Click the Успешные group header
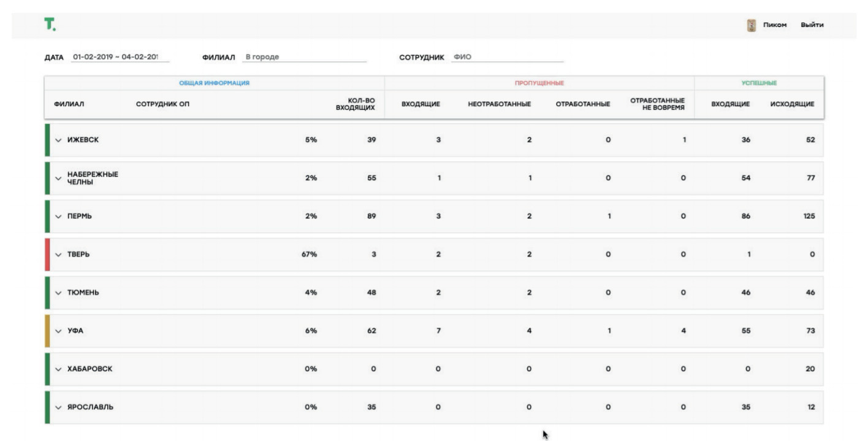Screen dimensions: 868x441 (759, 83)
